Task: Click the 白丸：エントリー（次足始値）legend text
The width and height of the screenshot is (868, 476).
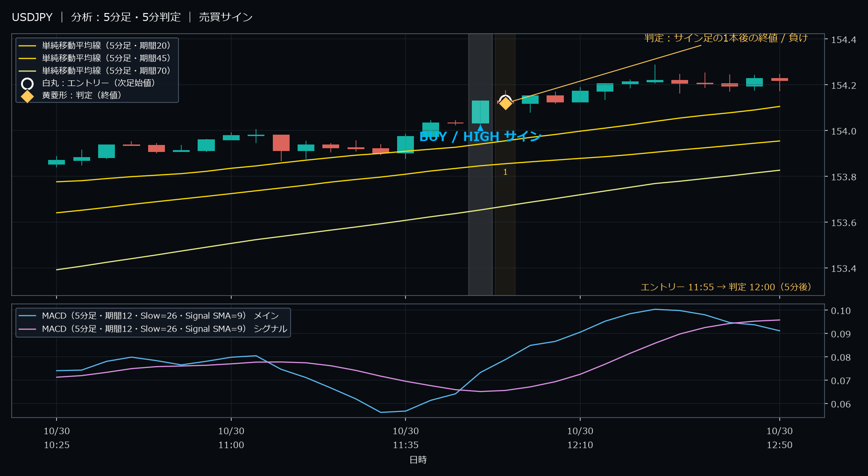Action: pyautogui.click(x=99, y=83)
